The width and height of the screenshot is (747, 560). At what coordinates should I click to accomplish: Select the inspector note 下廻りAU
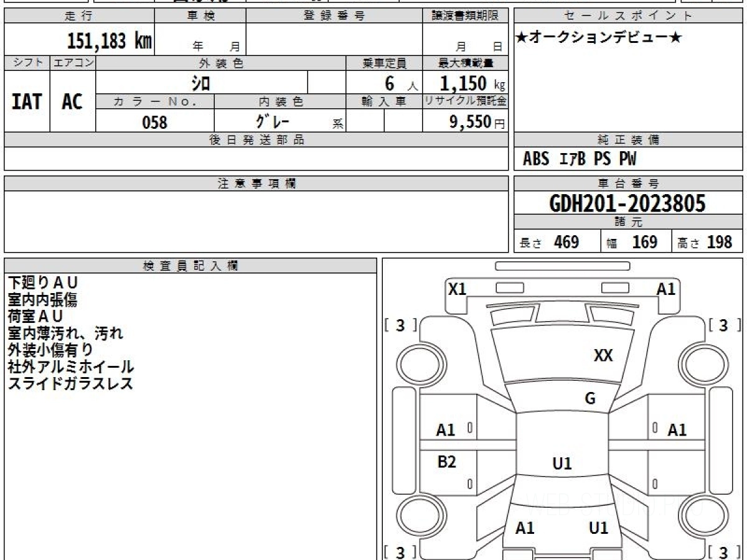(44, 283)
